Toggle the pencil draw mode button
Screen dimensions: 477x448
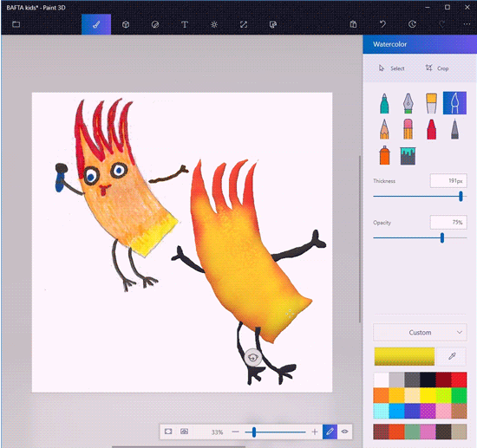tap(330, 432)
